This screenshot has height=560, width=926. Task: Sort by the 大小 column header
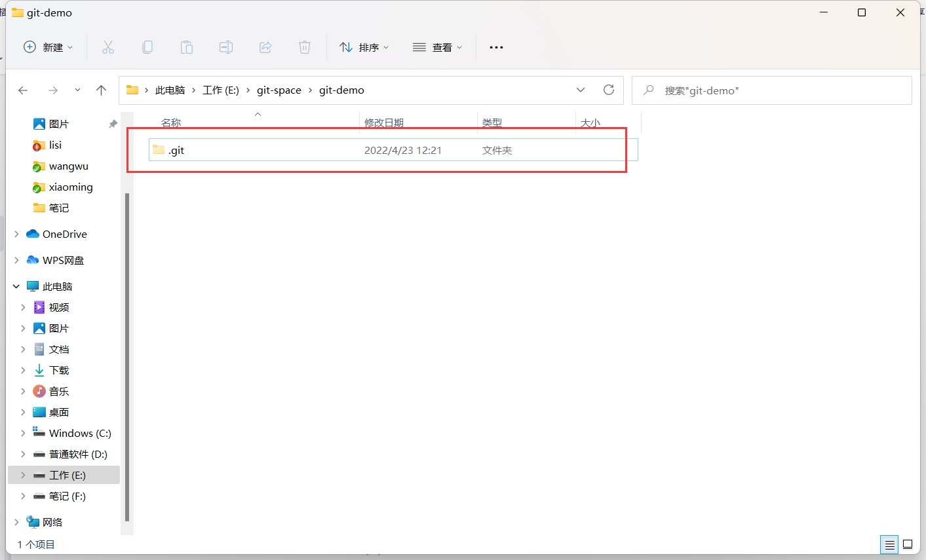click(x=590, y=122)
